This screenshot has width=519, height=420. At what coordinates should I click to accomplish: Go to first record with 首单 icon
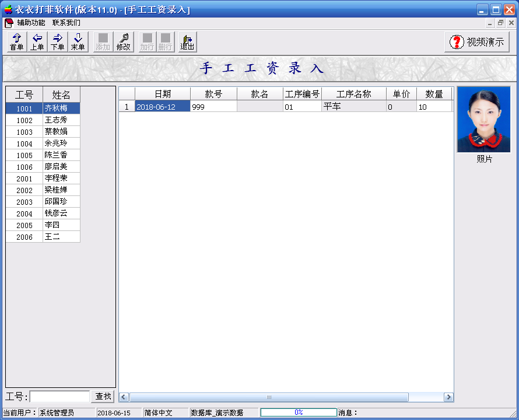coord(17,42)
